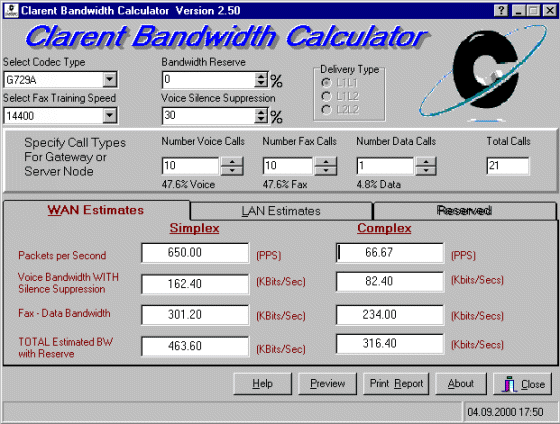Minimize the Bandwidth Calculator window

[x=518, y=11]
